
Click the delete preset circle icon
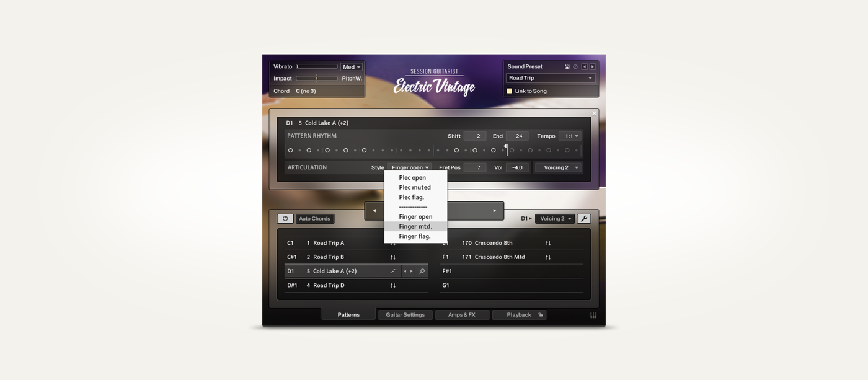(575, 67)
